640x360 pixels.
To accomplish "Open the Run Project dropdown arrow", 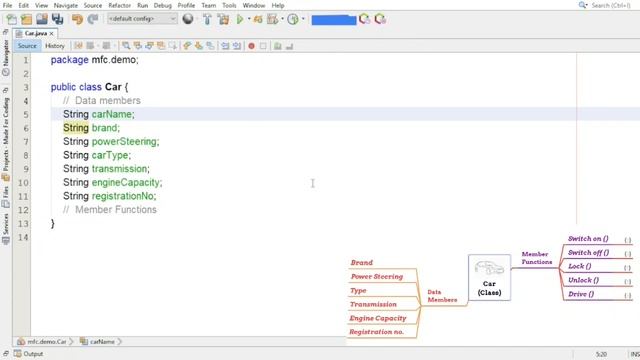I will pos(249,19).
